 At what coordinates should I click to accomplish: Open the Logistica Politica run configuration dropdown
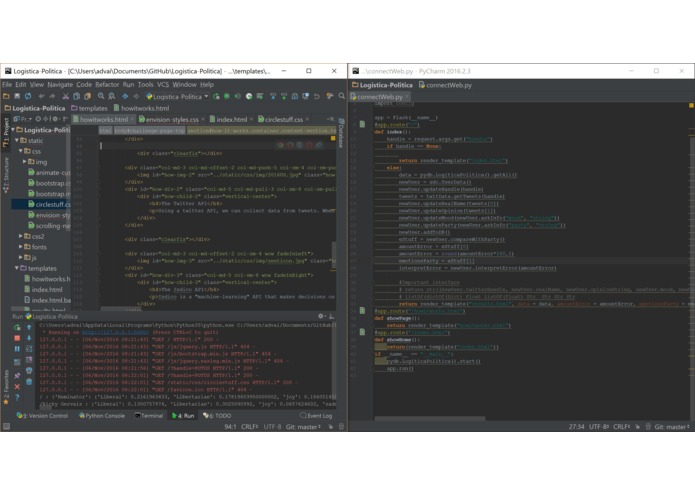177,97
